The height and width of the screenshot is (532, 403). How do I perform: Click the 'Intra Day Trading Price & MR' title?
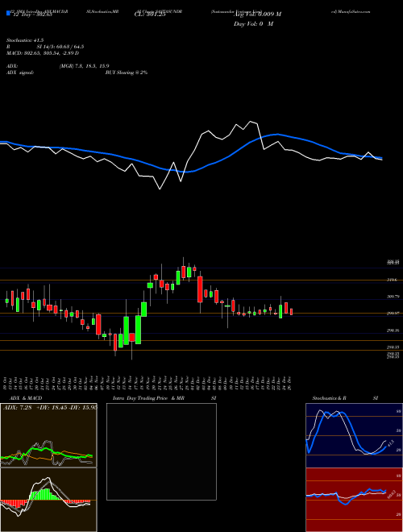click(x=148, y=398)
